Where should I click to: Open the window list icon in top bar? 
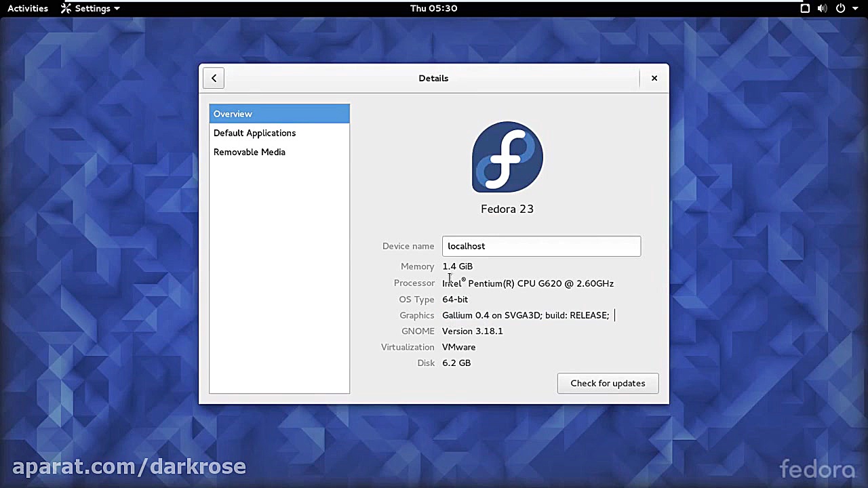pyautogui.click(x=805, y=8)
